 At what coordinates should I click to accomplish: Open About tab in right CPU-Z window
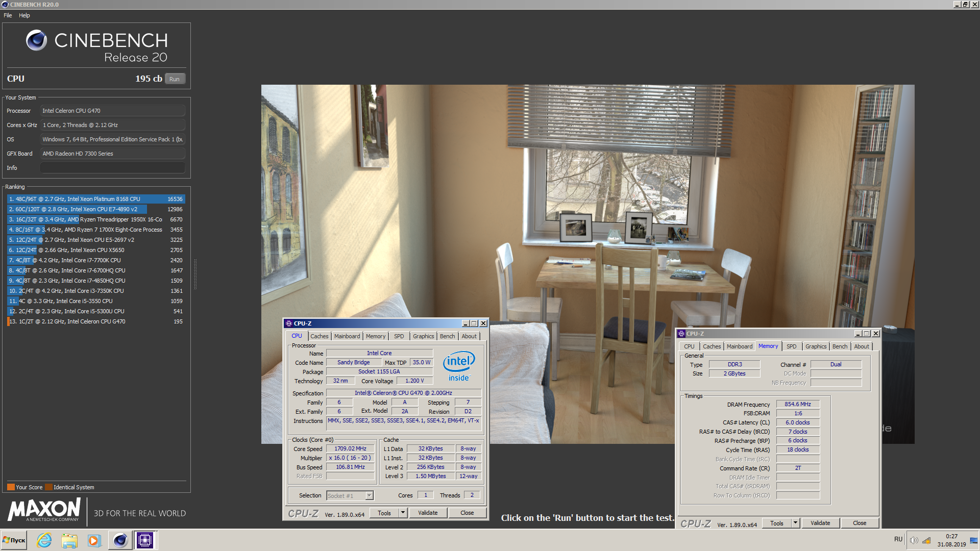pos(862,346)
